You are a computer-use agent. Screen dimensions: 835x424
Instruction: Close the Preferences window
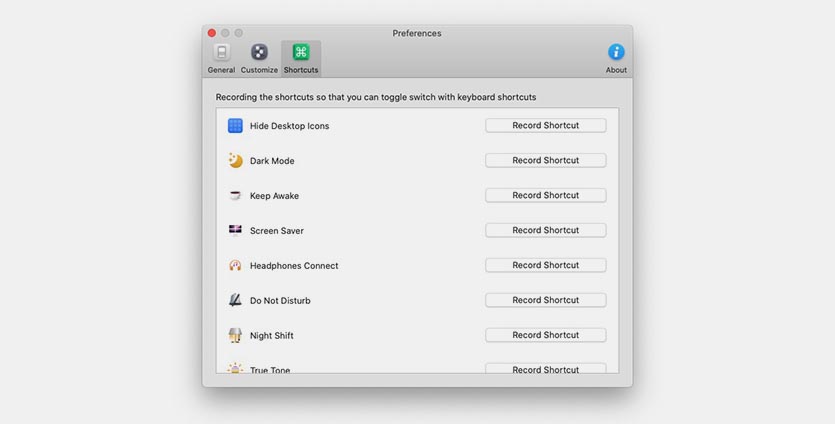point(212,33)
